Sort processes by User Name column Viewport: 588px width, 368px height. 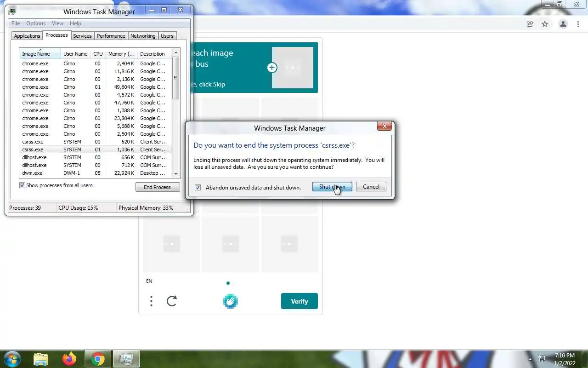tap(75, 54)
